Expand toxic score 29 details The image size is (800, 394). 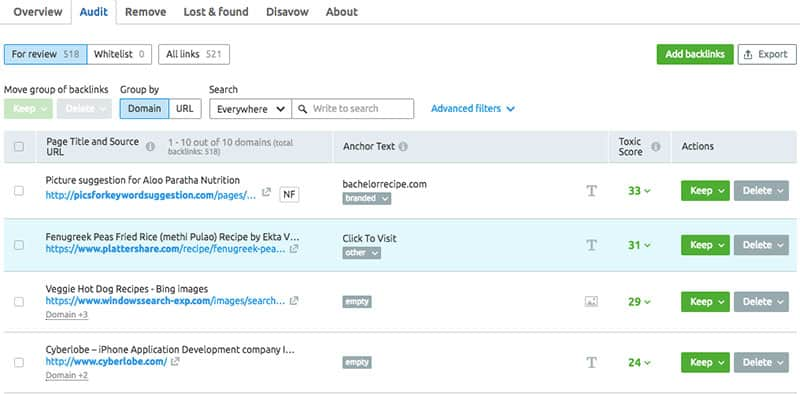click(x=639, y=302)
